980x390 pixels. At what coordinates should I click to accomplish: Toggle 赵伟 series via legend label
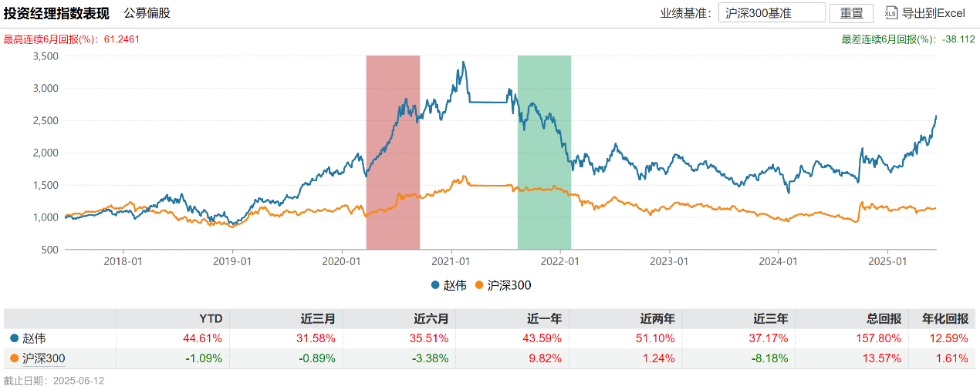pyautogui.click(x=455, y=285)
